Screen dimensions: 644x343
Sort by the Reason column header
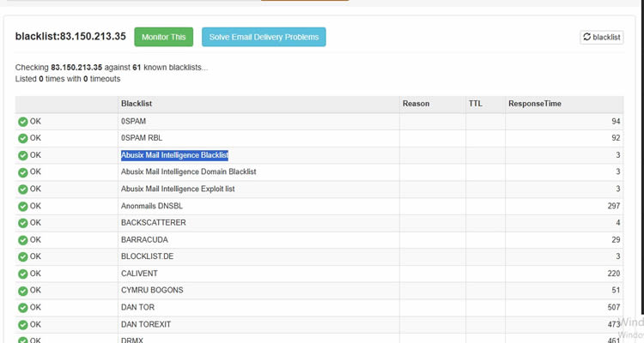click(x=416, y=104)
